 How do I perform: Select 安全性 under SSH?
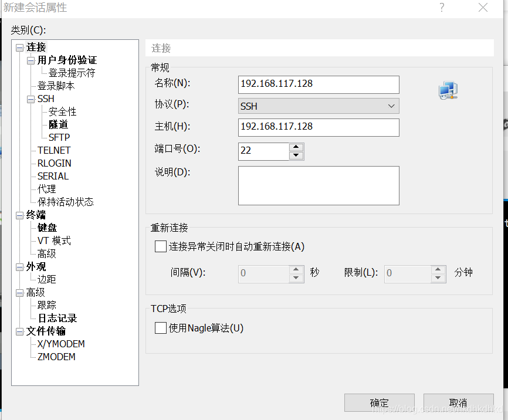63,112
